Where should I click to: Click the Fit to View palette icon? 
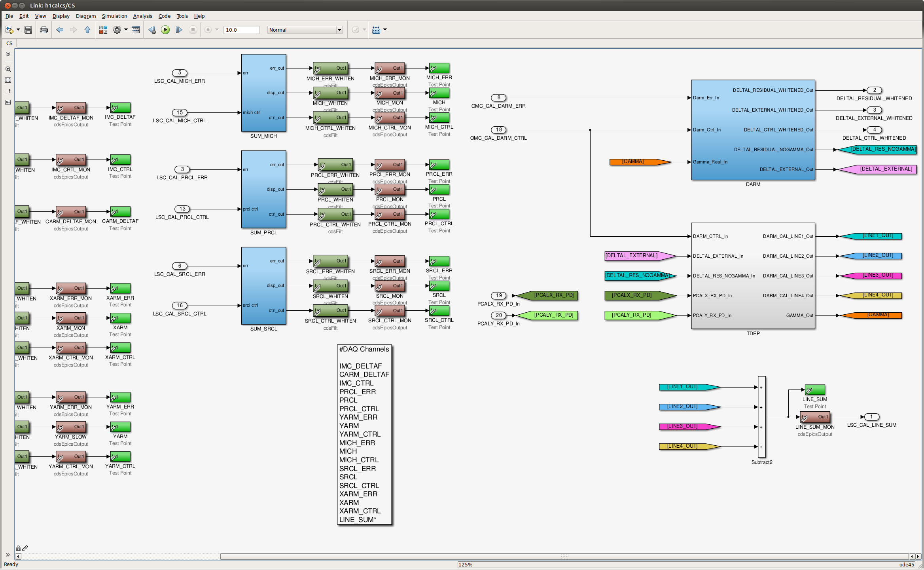pos(8,80)
